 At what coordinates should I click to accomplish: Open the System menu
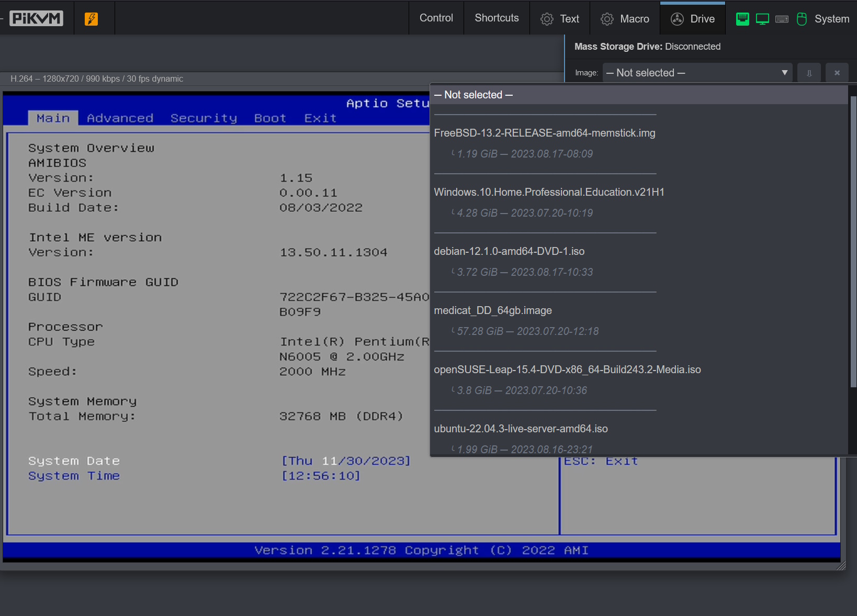831,19
